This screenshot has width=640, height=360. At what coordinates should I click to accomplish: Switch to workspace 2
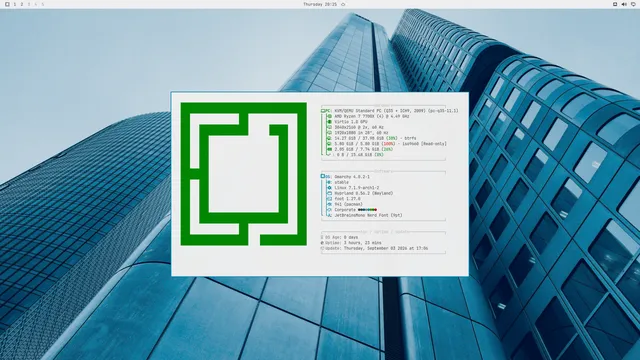(x=22, y=4)
